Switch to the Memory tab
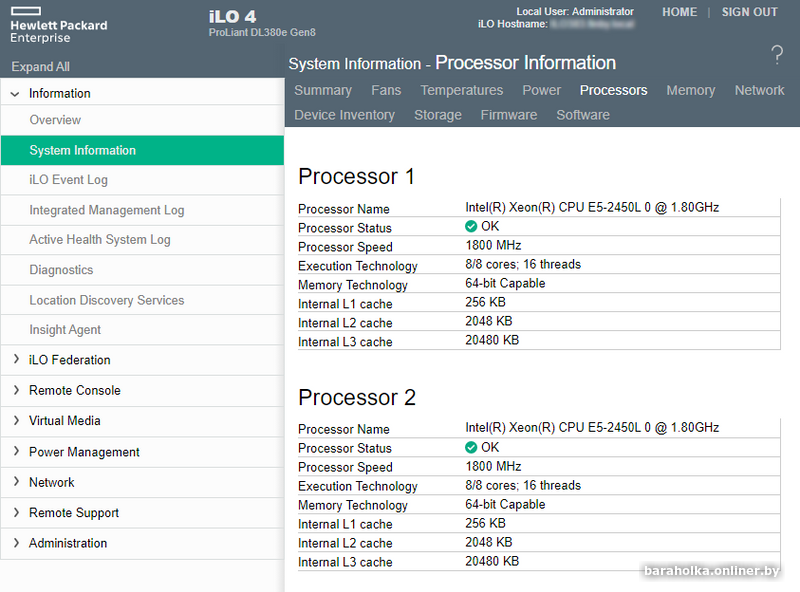This screenshot has width=800, height=592. 691,90
